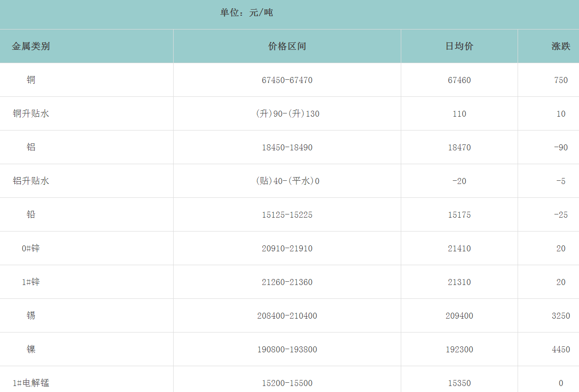Select the copper change value 750

[561, 80]
